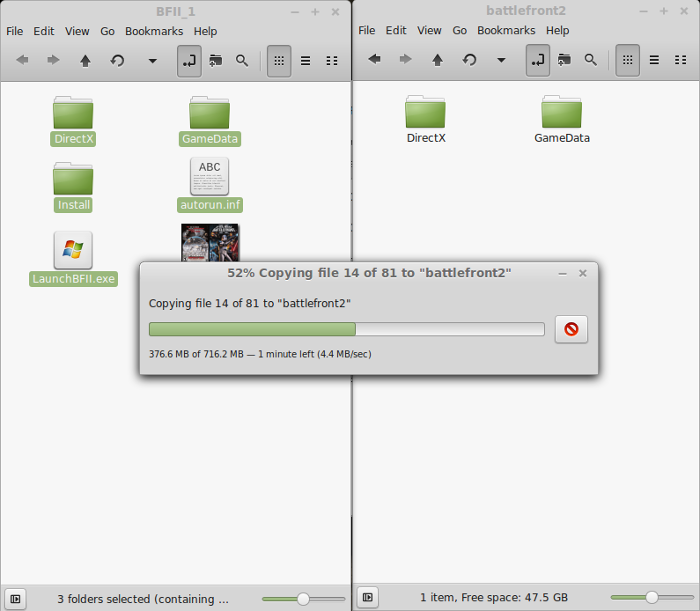Open View menu in battlefront2 window
This screenshot has width=700, height=611.
tap(429, 30)
